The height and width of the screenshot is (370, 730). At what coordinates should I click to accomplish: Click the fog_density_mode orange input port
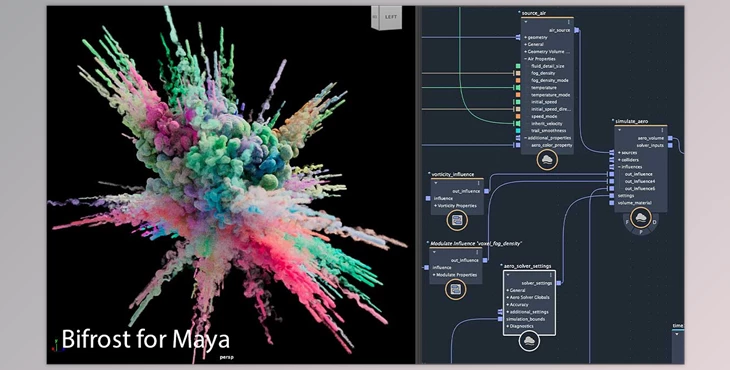tap(518, 80)
